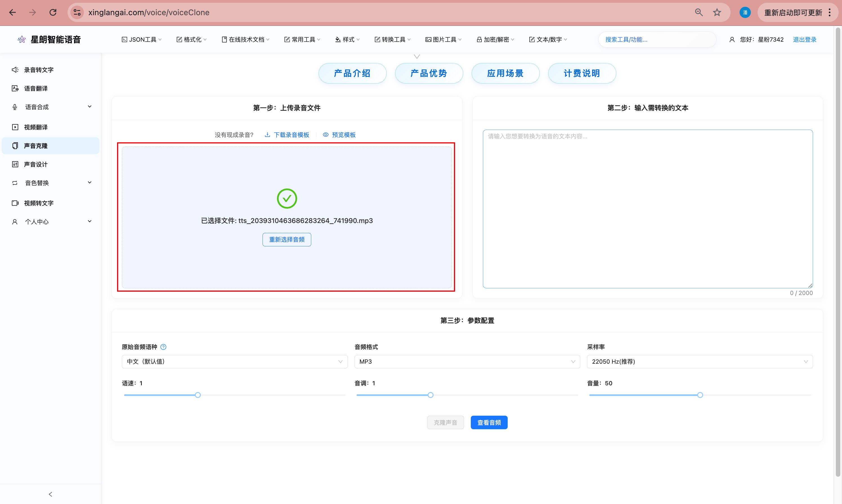
Task: Click the text-to-speech content textarea
Action: 648,209
